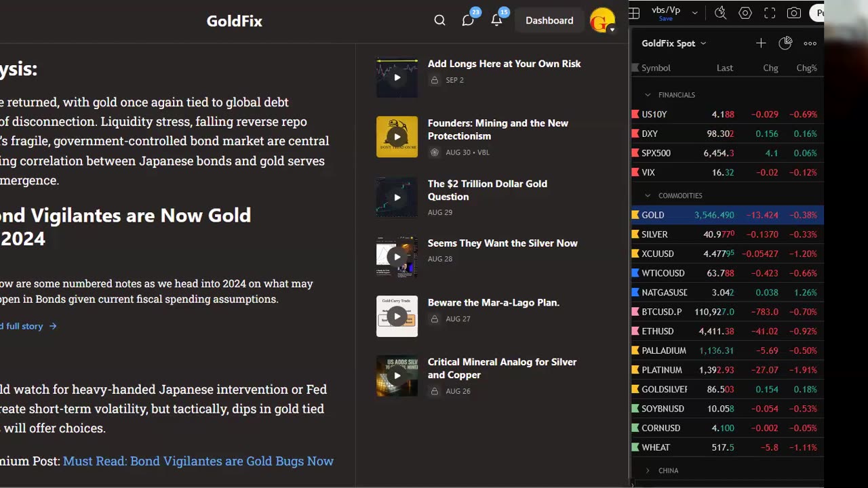This screenshot has height=488, width=868.
Task: Sort watchlist by the Chg column
Action: click(770, 68)
